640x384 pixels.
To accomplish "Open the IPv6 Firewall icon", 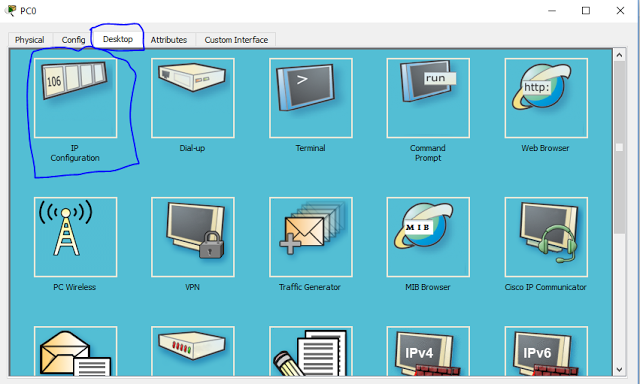I will pyautogui.click(x=546, y=351).
